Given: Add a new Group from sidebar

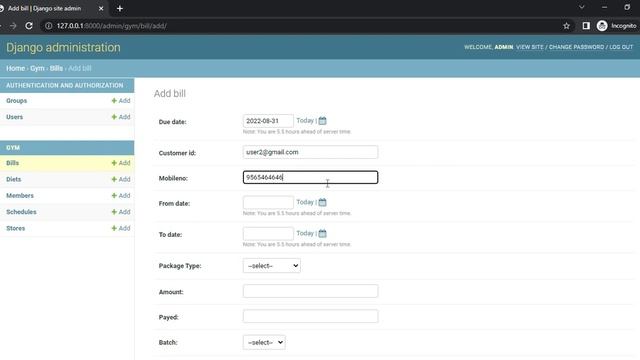Looking at the screenshot, I should pyautogui.click(x=121, y=100).
